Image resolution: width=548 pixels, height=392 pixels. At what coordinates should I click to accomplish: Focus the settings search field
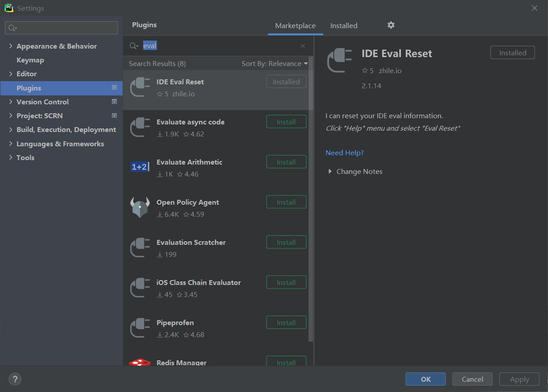[x=62, y=28]
